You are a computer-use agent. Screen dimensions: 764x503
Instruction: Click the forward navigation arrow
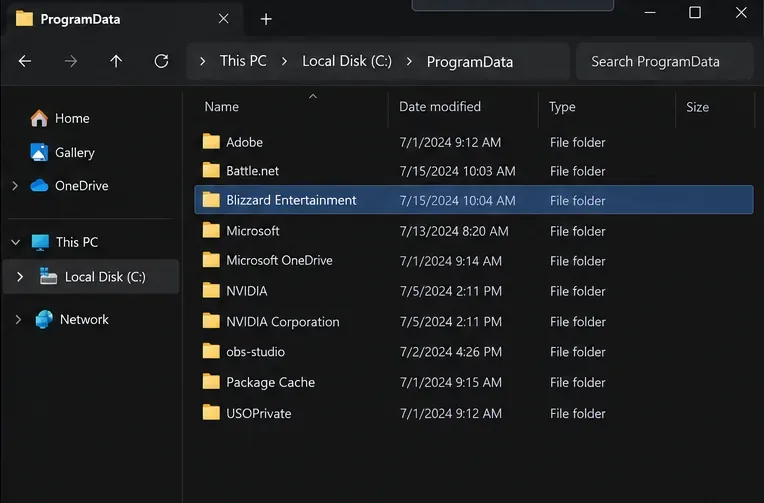click(71, 61)
